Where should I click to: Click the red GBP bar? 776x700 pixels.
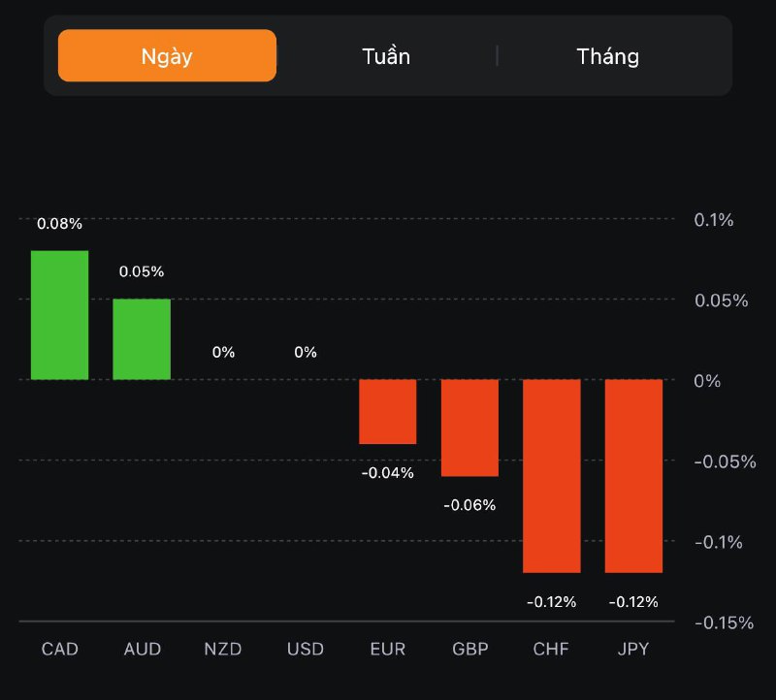click(469, 428)
